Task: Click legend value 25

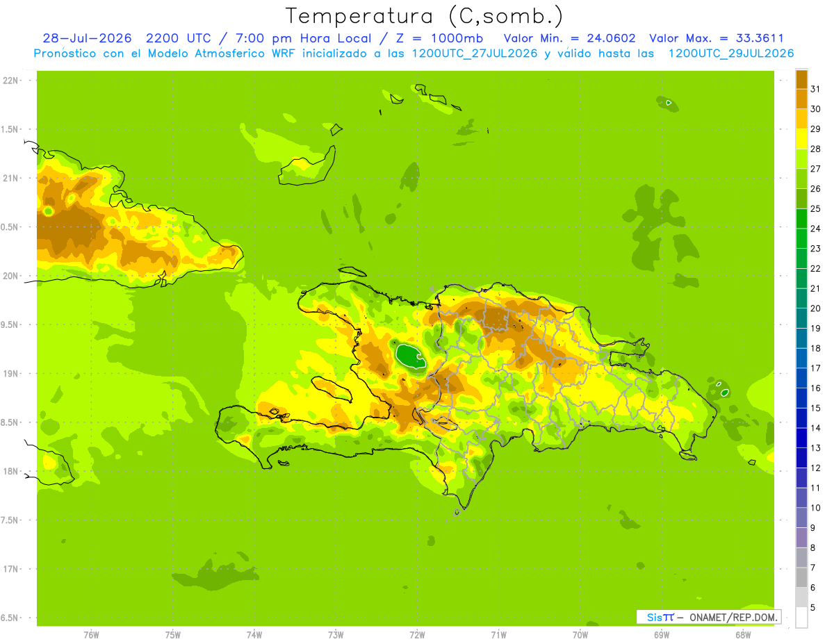Action: 816,208
